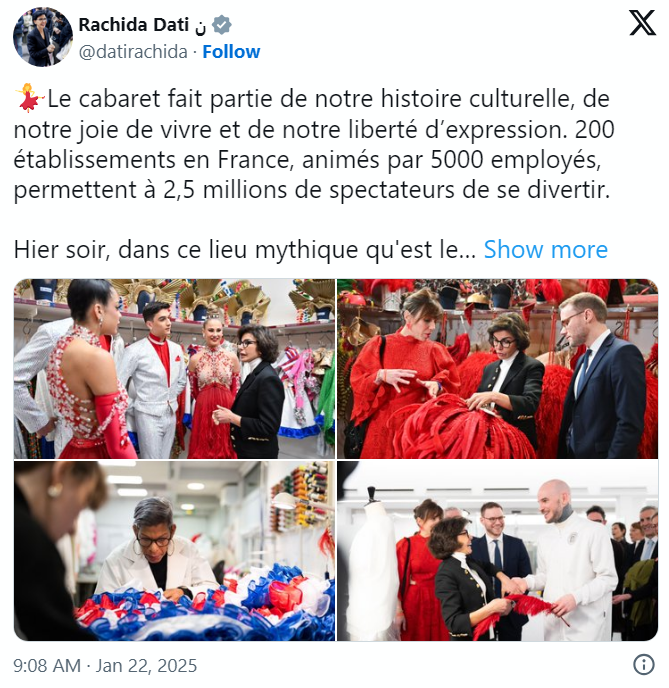Follow the @datirachida account
Image resolution: width=669 pixels, height=688 pixels.
pyautogui.click(x=231, y=52)
